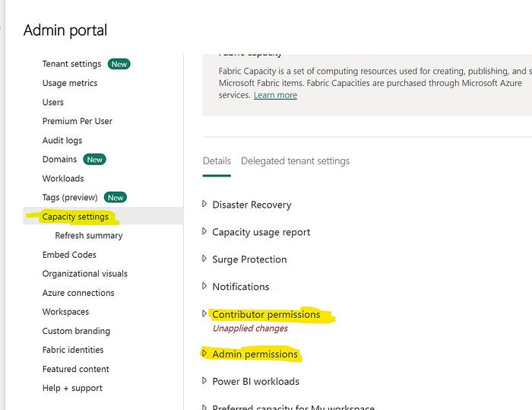
Task: Open Workloads in sidebar
Action: 63,179
